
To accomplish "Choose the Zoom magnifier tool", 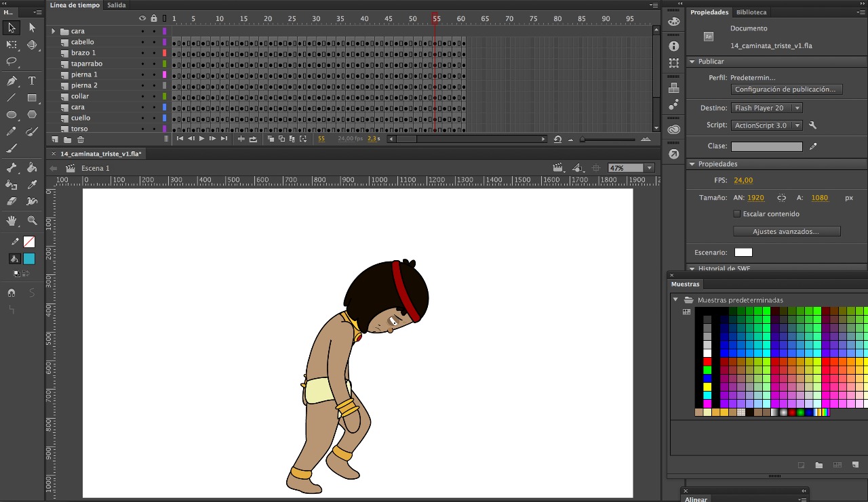I will pos(32,221).
